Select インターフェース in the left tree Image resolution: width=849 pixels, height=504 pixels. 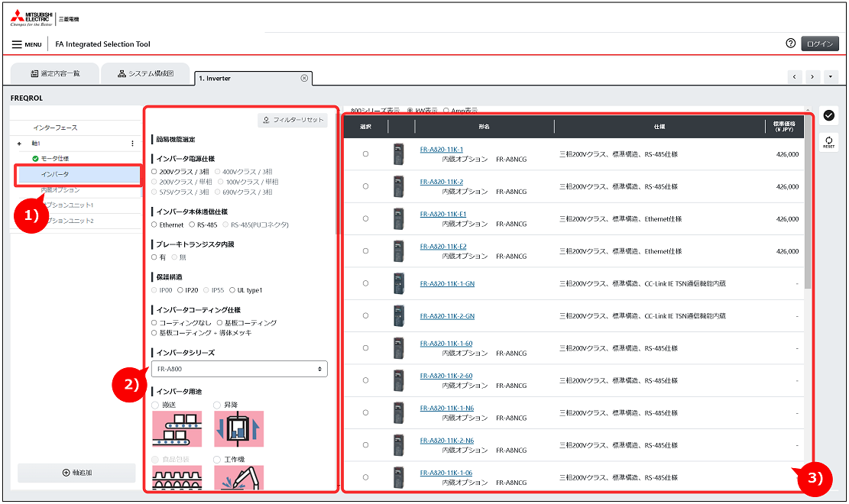pyautogui.click(x=55, y=128)
